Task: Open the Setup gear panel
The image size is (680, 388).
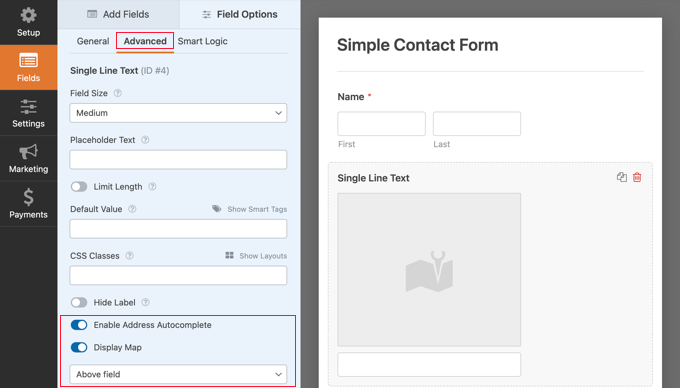Action: [28, 22]
